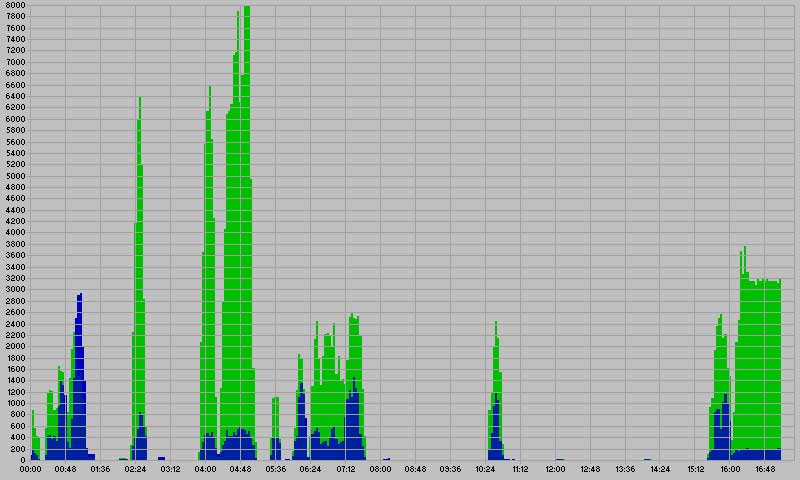This screenshot has width=800, height=480.
Task: Click the 1000 value on y-axis
Action: pos(15,403)
